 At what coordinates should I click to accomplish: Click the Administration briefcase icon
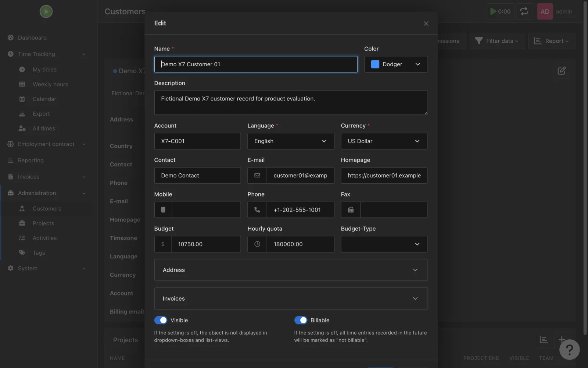click(11, 193)
